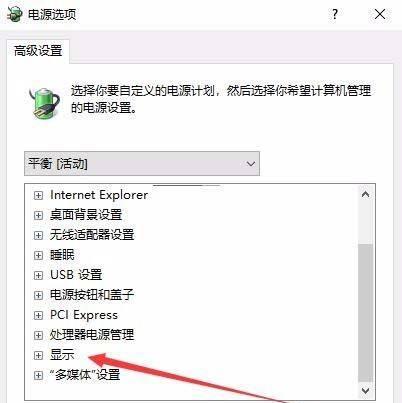Click the scrollbar up arrow in settings list
This screenshot has height=403, width=402.
pos(366,194)
